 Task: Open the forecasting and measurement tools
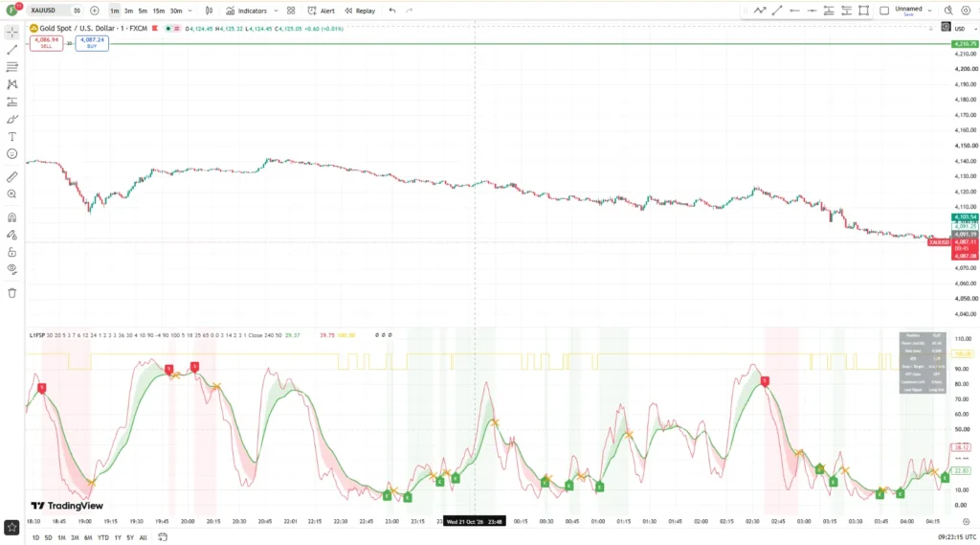point(11,102)
